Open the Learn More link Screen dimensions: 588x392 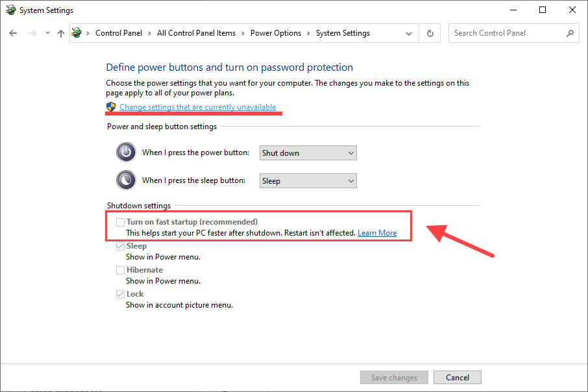[x=377, y=232]
